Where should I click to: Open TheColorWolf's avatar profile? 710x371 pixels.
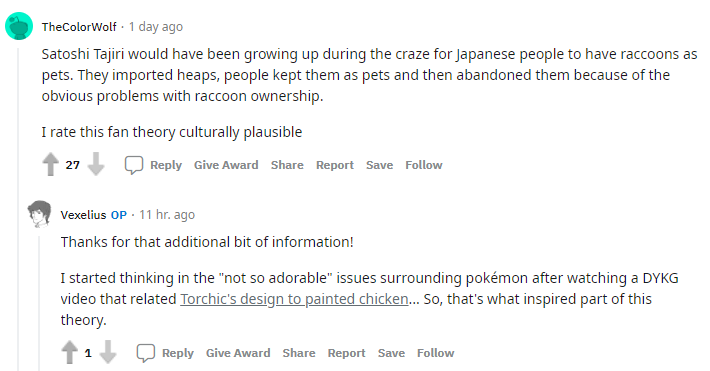(x=19, y=26)
